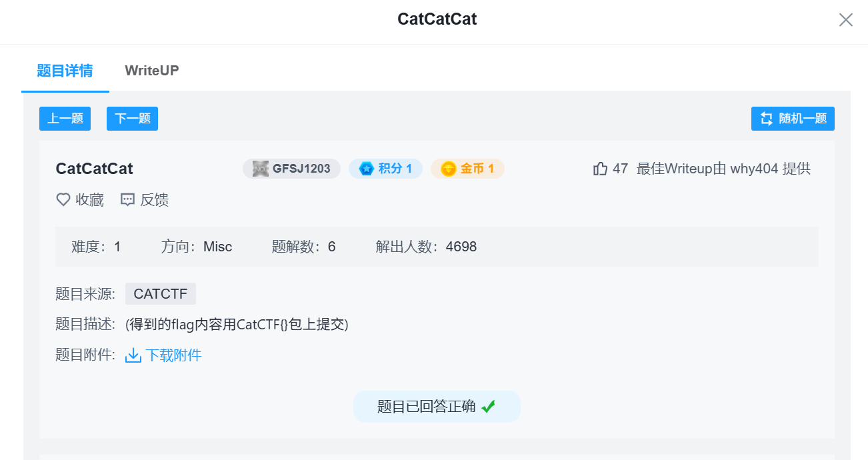Load a random challenge using 随机一题

(x=793, y=118)
